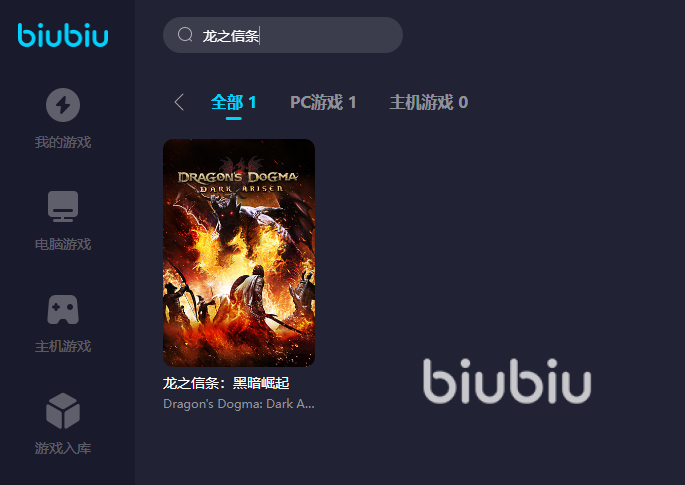685x485 pixels.
Task: Open My Games lightning bolt icon
Action: 63,105
